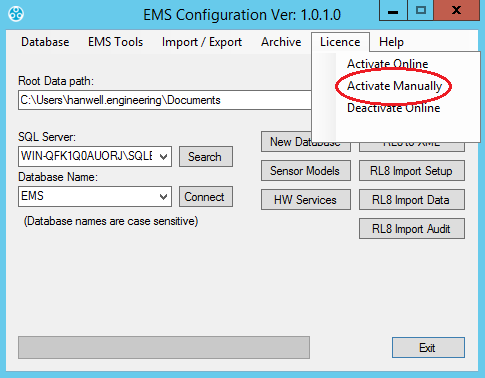Open Sensor Models
The image size is (485, 378).
click(x=306, y=171)
